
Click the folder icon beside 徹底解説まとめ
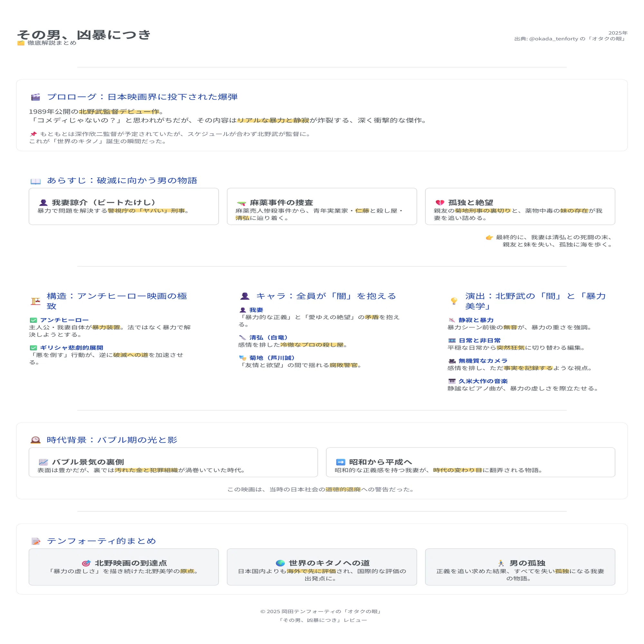coord(21,43)
